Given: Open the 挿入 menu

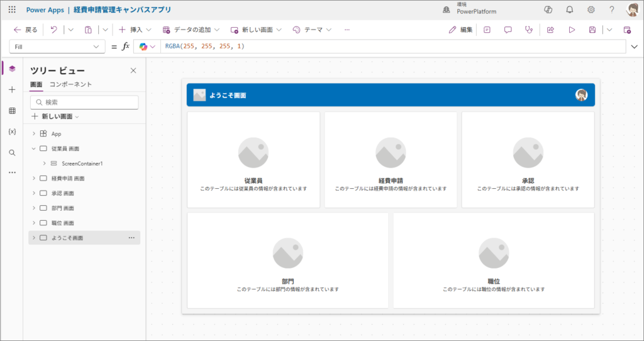Looking at the screenshot, I should [135, 30].
